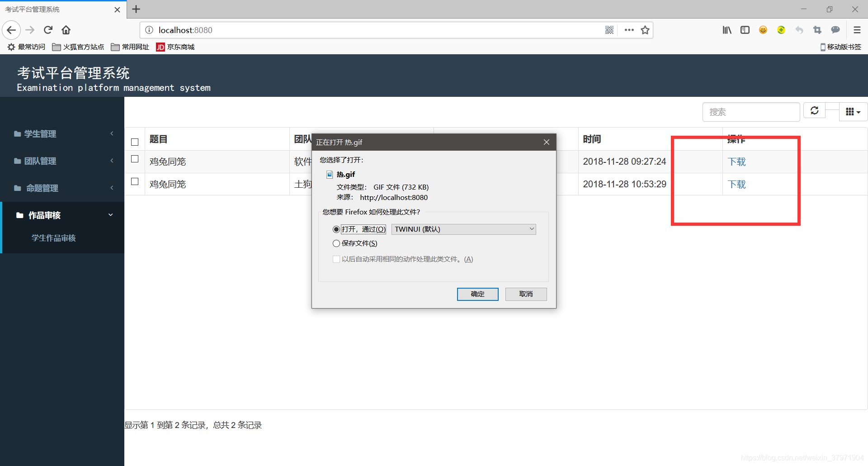Click the folder icon beside 作品审核
Screen dimensions: 868x466
(x=19, y=215)
